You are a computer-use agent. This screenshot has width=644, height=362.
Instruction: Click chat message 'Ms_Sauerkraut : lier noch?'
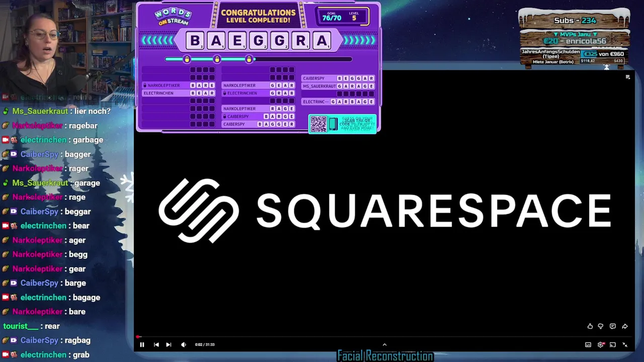click(56, 111)
